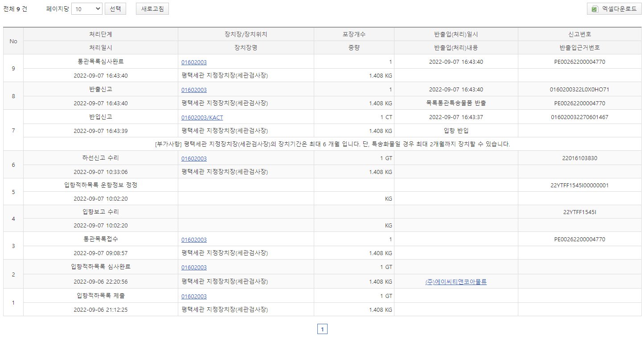Click the 장치장/장치위치 column header
The height and width of the screenshot is (355, 644).
[x=246, y=34]
